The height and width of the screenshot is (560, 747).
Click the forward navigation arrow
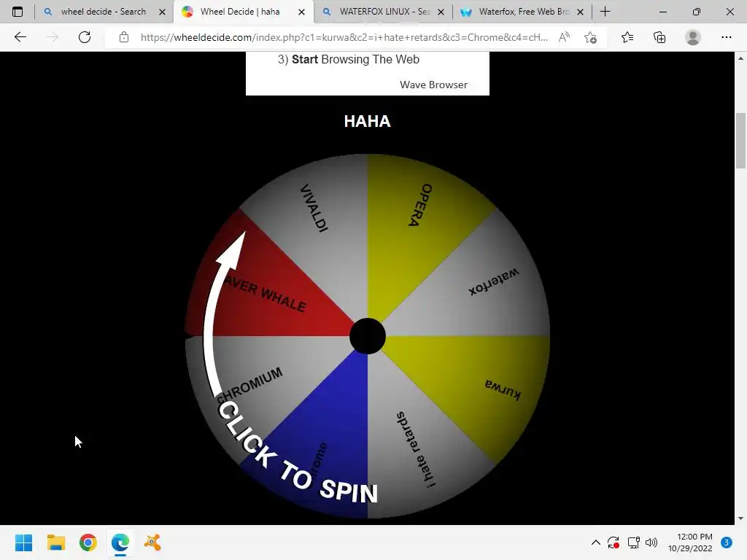click(x=53, y=37)
